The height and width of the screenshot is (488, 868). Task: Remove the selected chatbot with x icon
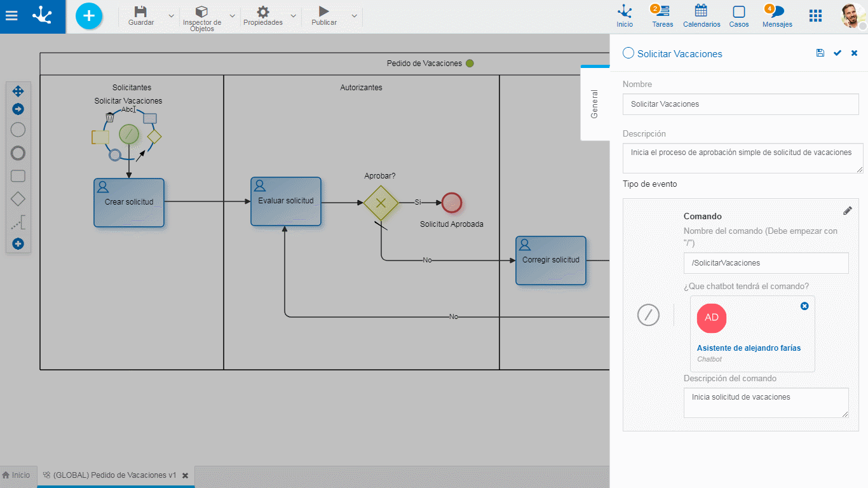pyautogui.click(x=804, y=306)
